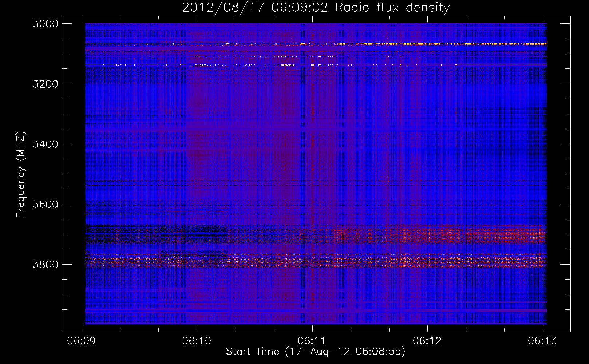Click the 'Start Time (17-Aug-12 06:08:55)' label

click(316, 352)
